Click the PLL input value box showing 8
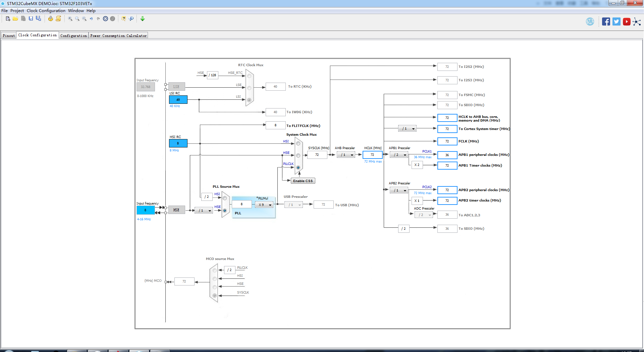The width and height of the screenshot is (644, 352). (241, 204)
